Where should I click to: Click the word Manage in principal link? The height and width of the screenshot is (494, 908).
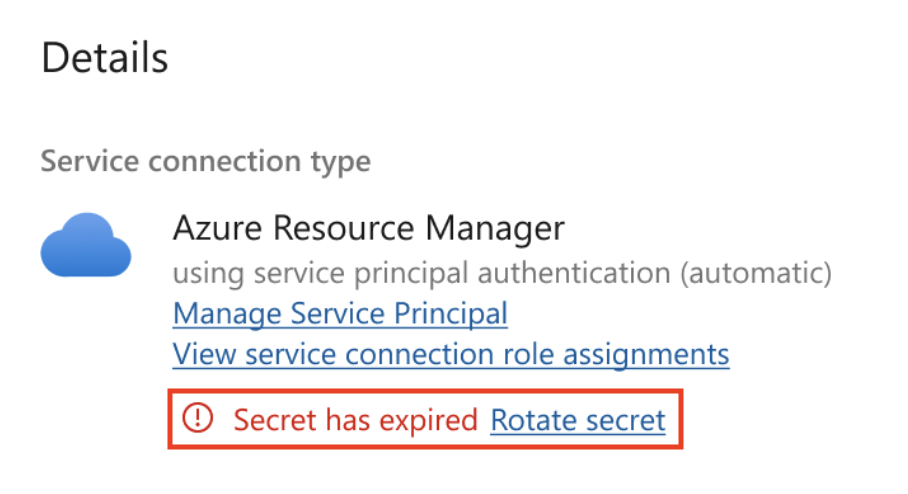pyautogui.click(x=226, y=314)
